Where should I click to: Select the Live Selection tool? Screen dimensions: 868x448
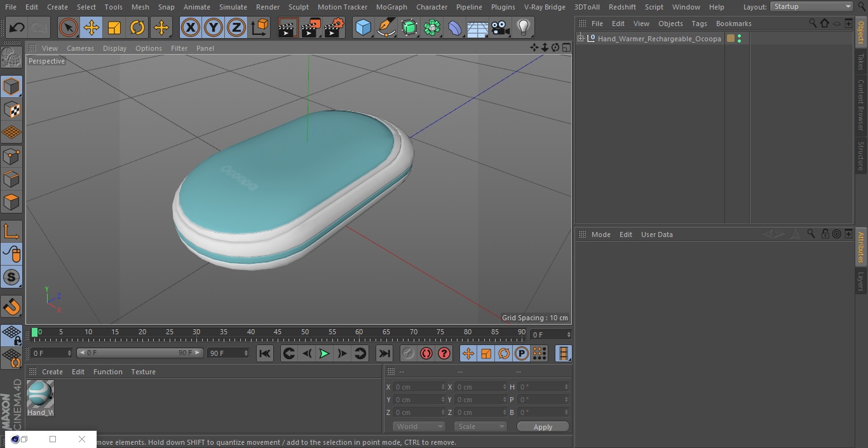coord(68,27)
